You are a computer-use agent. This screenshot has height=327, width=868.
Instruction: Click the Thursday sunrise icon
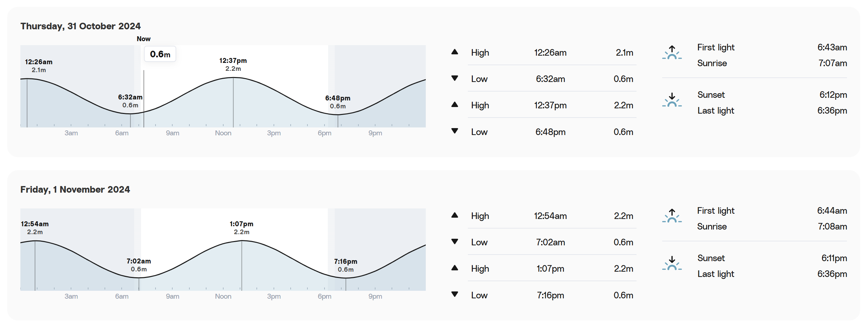(672, 52)
